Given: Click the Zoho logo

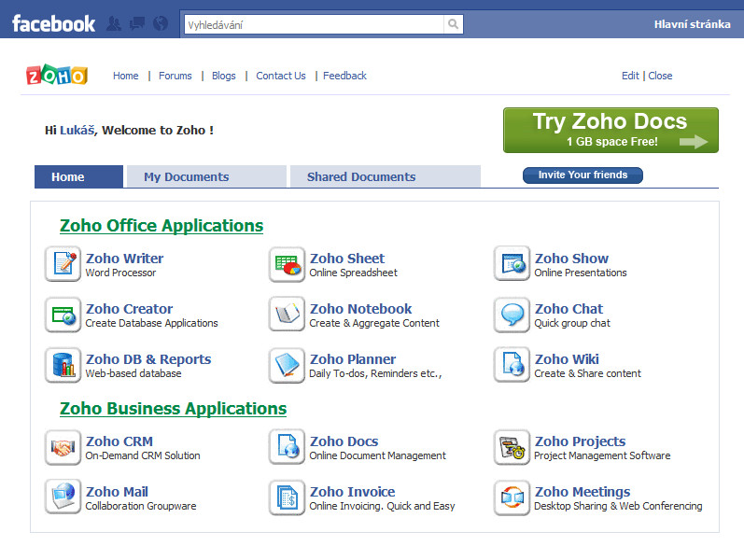Looking at the screenshot, I should click(57, 75).
